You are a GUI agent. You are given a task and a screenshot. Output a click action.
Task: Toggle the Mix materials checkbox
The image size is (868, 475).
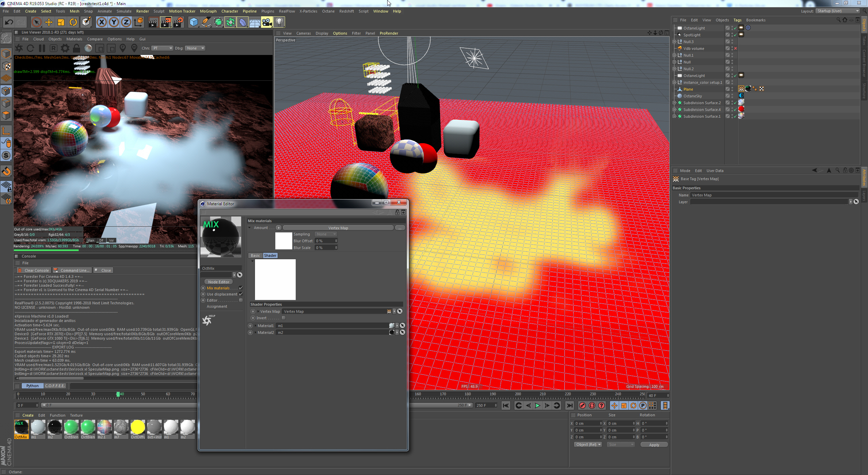click(x=241, y=288)
